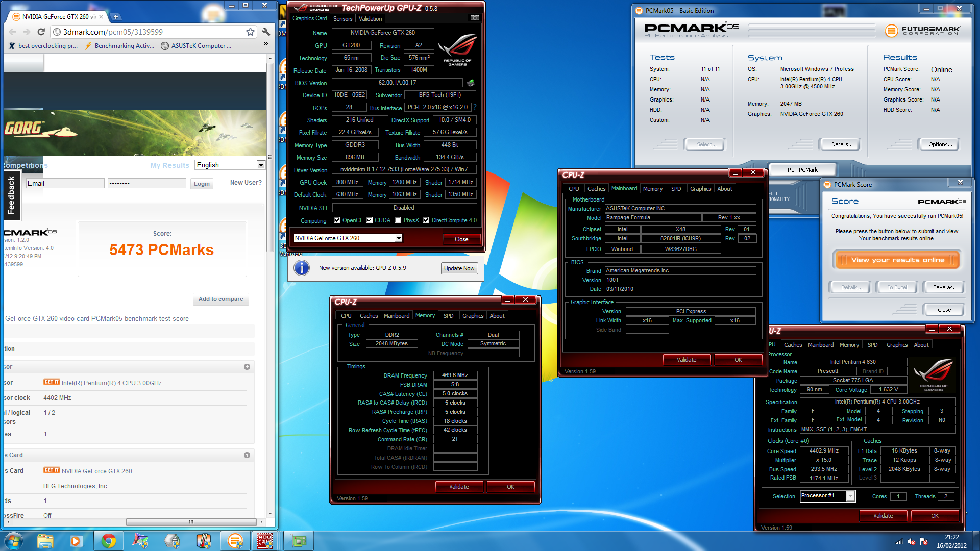Switch to the GPU-Z Validation tab
980x551 pixels.
pos(370,19)
